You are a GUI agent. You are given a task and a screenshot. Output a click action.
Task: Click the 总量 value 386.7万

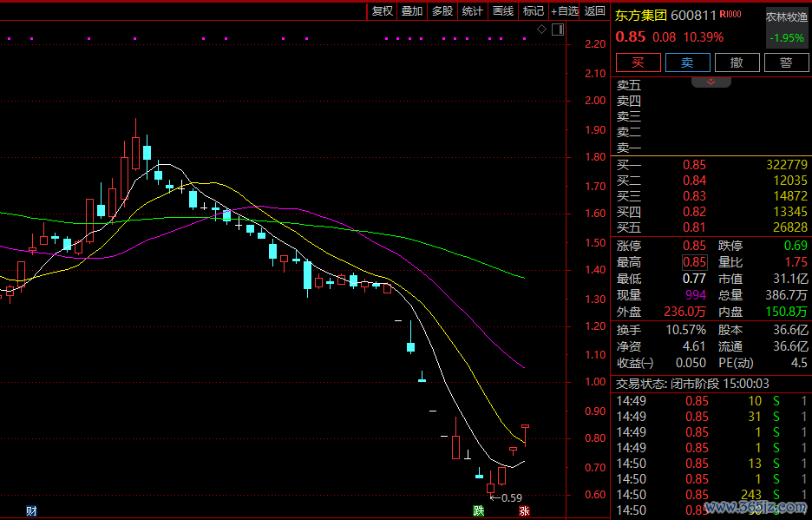786,295
